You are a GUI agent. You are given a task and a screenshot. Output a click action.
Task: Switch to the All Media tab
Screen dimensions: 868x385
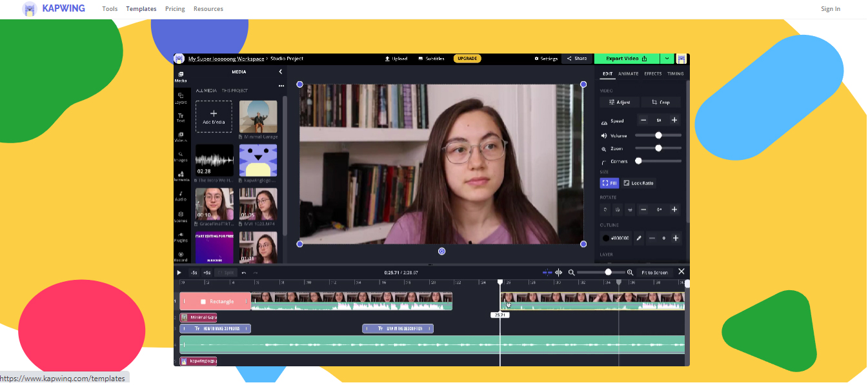[206, 90]
